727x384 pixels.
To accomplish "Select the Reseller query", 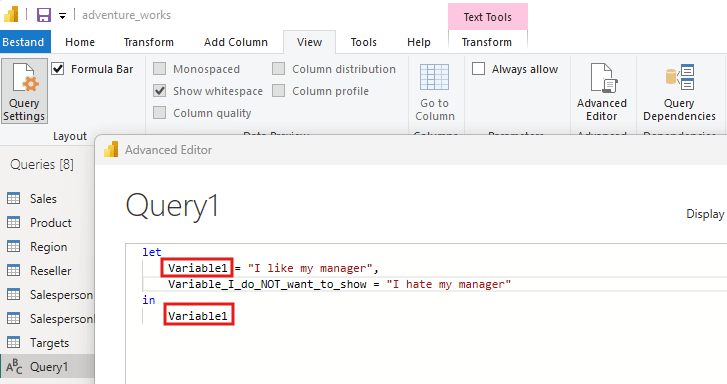I will tap(51, 271).
